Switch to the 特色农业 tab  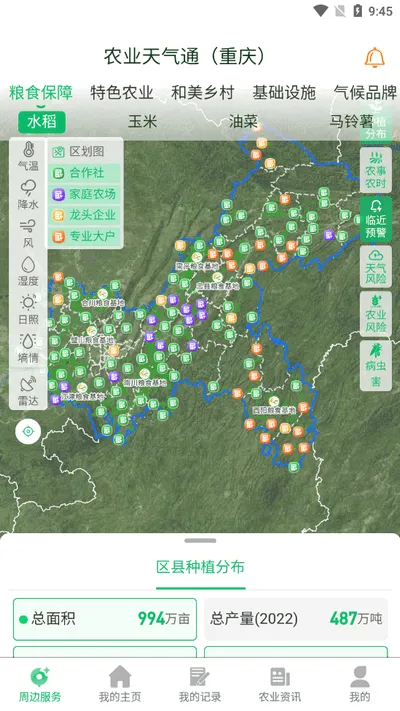(122, 93)
